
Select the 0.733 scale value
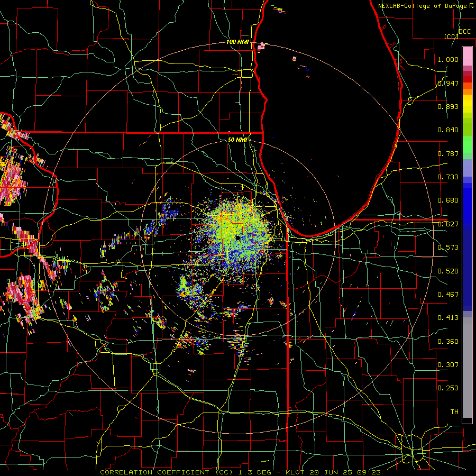click(x=448, y=177)
